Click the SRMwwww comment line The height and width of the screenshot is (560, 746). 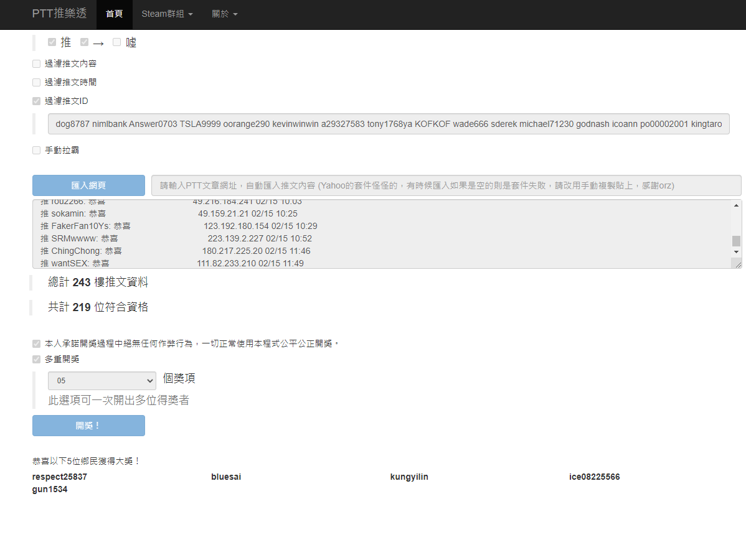pos(176,239)
